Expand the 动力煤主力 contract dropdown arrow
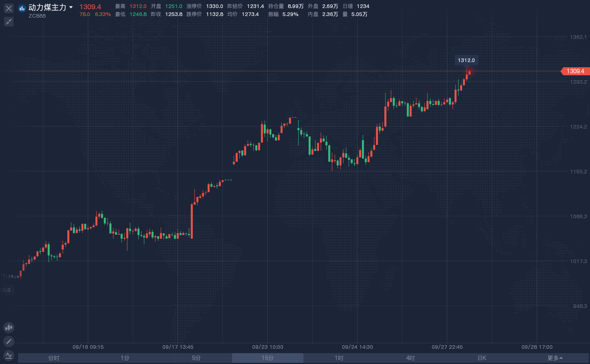590x364 pixels. click(71, 7)
